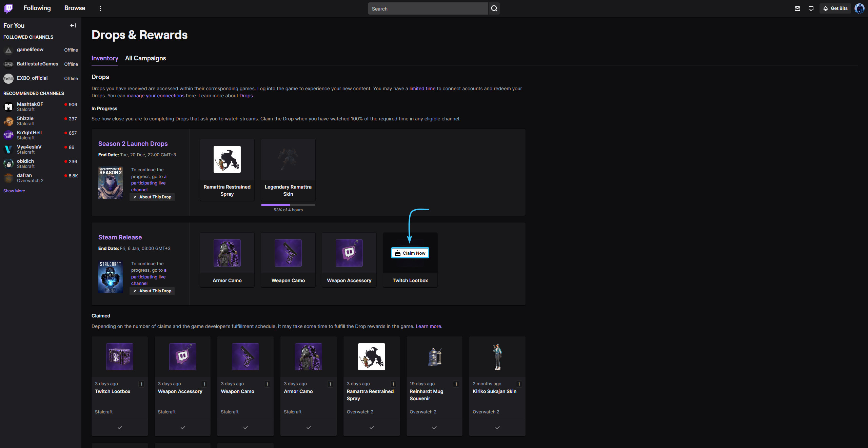Image resolution: width=868 pixels, height=448 pixels.
Task: Click '19 days ago' on Reinhardt card
Action: pyautogui.click(x=422, y=384)
